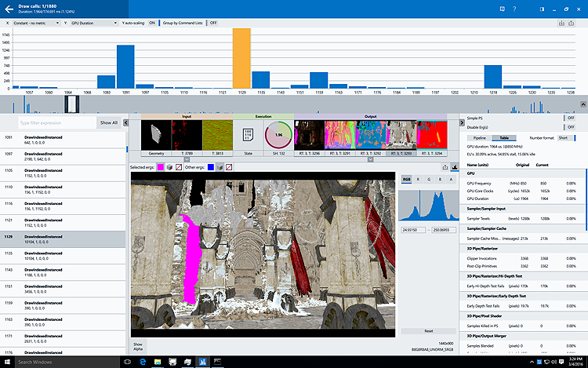Image resolution: width=588 pixels, height=368 pixels.
Task: Toggle Show Alpha button
Action: 138,347
